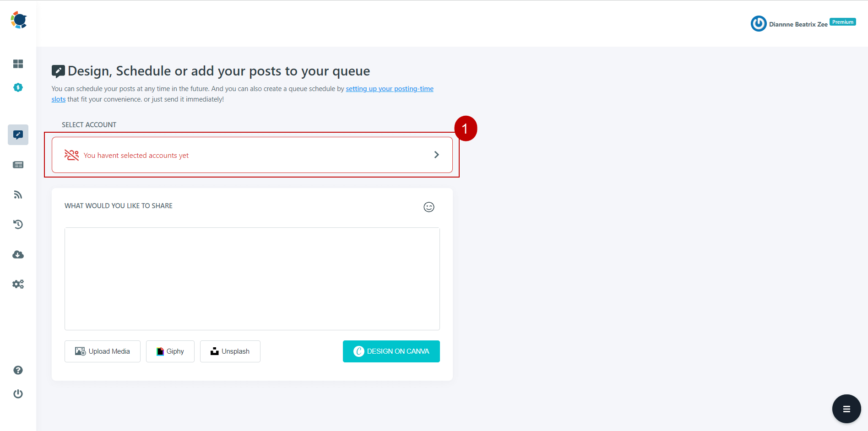Log out using the power icon
868x431 pixels.
coord(18,393)
